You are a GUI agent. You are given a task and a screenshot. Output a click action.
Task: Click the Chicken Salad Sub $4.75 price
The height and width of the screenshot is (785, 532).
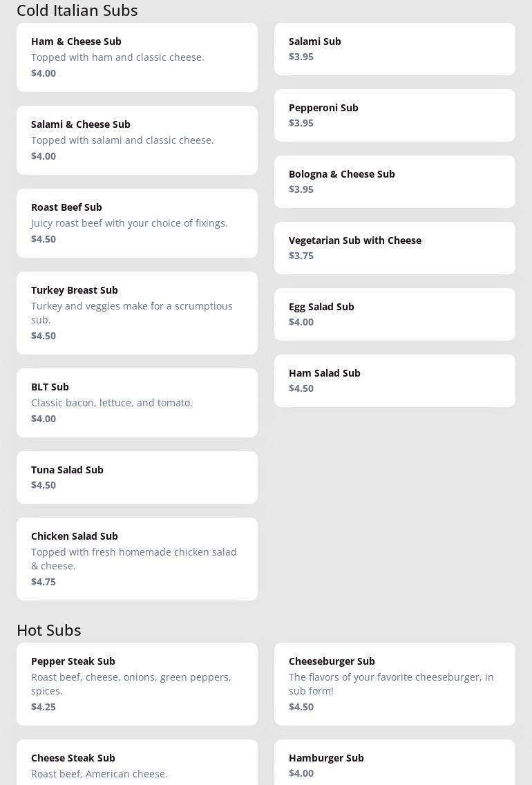(x=44, y=582)
